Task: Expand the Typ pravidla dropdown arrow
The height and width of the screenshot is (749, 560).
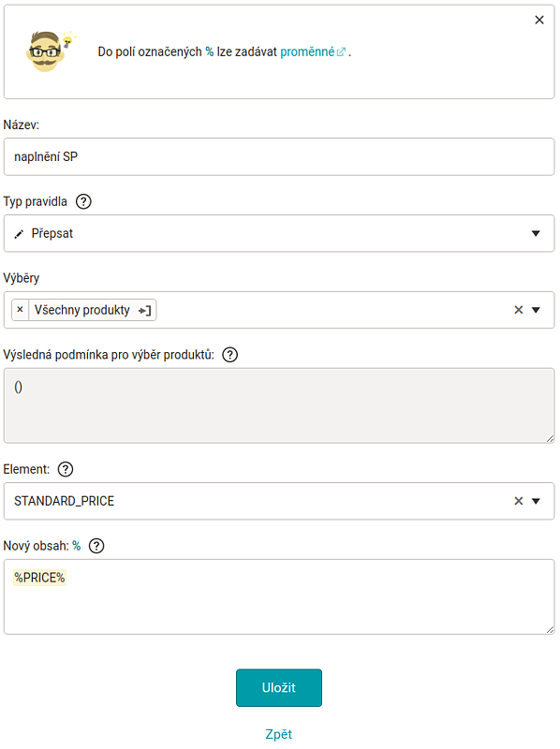Action: tap(536, 233)
